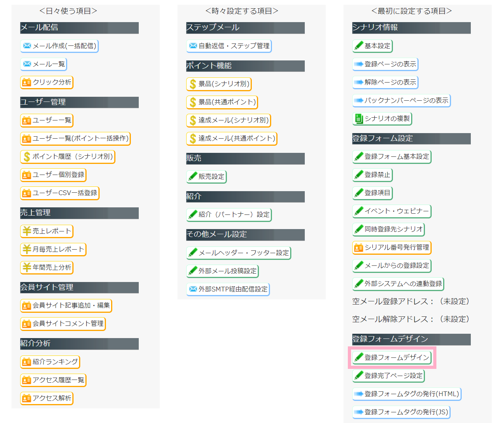Viewport: 504px width, 423px height.
Task: Click pencil icon beside 販売設定
Action: click(193, 177)
